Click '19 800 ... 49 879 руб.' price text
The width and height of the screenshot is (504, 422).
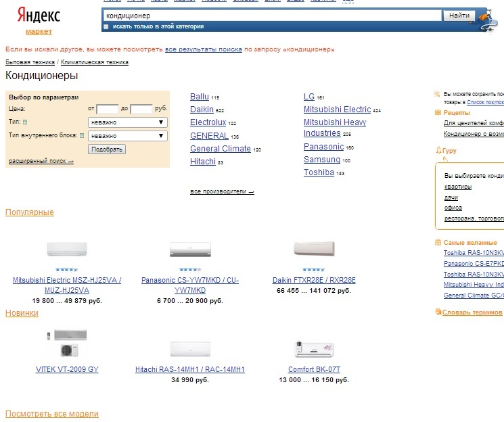tap(67, 301)
